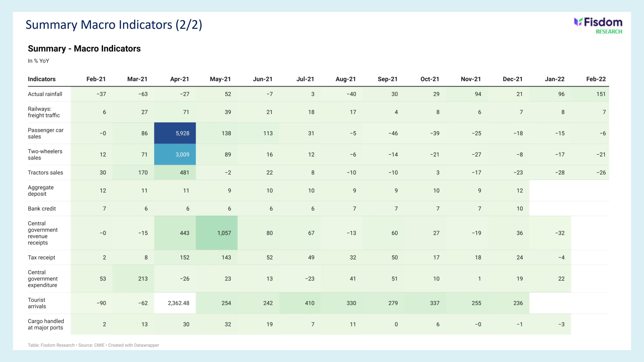Select the Tax receipt row label
The height and width of the screenshot is (362, 644).
42,257
